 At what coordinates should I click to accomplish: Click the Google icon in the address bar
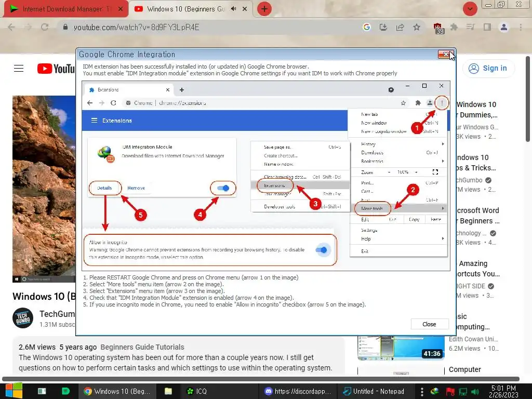[x=366, y=28]
